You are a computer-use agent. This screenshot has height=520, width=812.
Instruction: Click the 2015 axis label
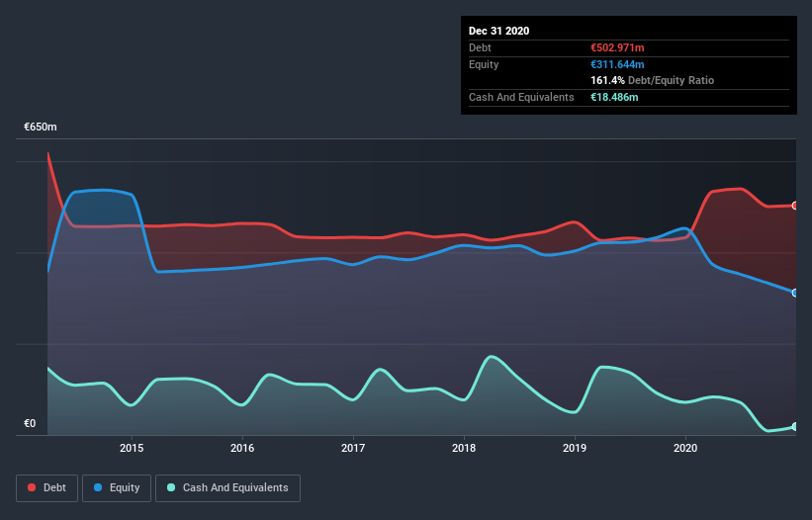click(132, 448)
